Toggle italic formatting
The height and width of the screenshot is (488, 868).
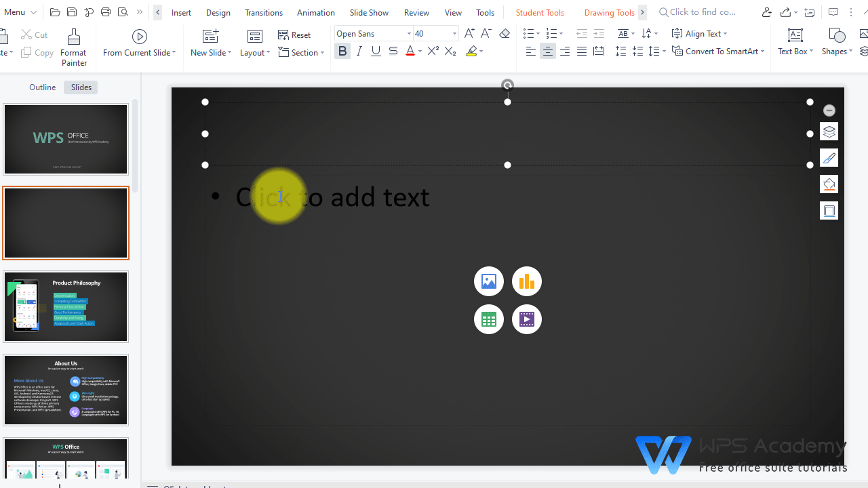359,51
